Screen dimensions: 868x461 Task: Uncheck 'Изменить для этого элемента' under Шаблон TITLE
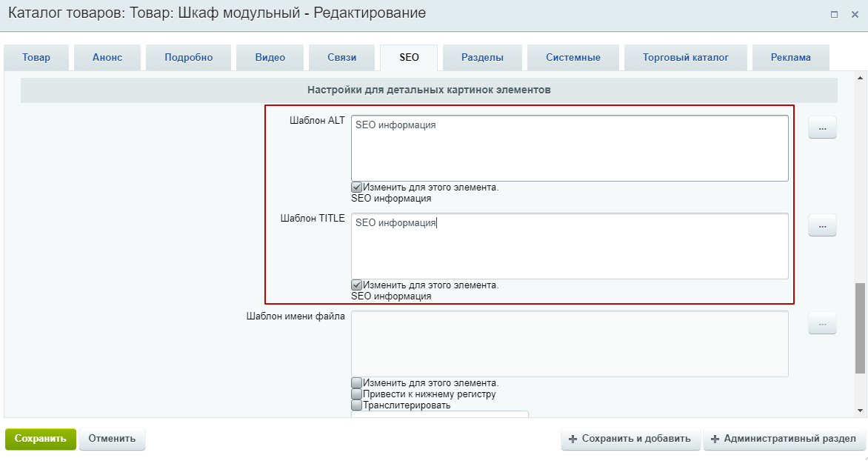(356, 285)
